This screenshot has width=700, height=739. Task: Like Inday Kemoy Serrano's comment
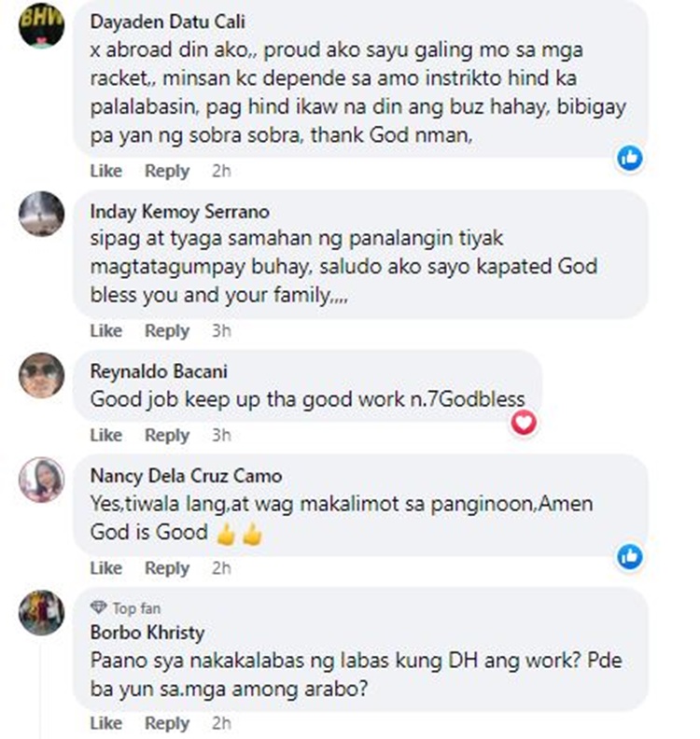coord(106,330)
